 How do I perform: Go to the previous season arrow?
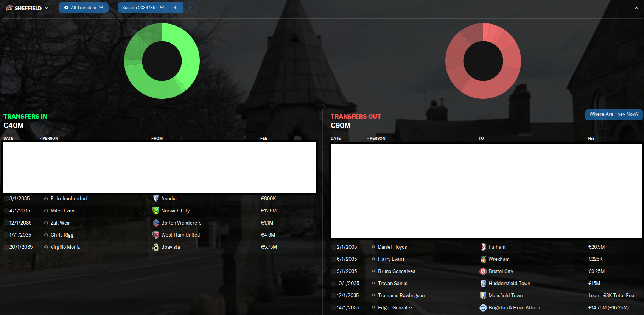pyautogui.click(x=176, y=8)
